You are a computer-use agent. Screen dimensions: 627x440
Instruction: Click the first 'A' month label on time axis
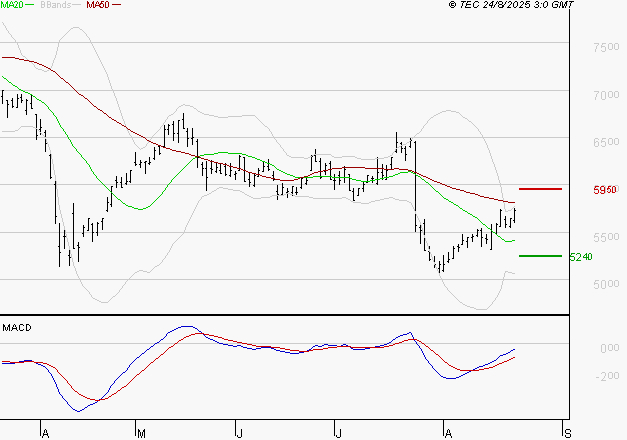click(x=46, y=433)
